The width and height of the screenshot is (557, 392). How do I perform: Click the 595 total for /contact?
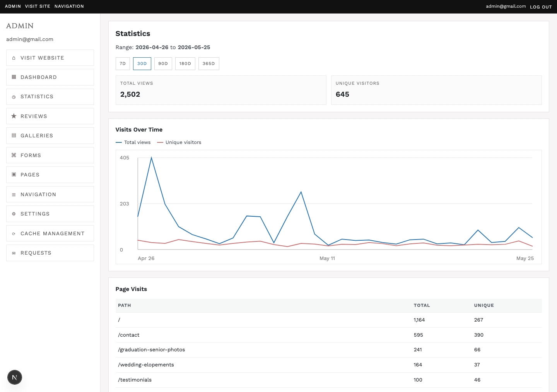click(418, 335)
